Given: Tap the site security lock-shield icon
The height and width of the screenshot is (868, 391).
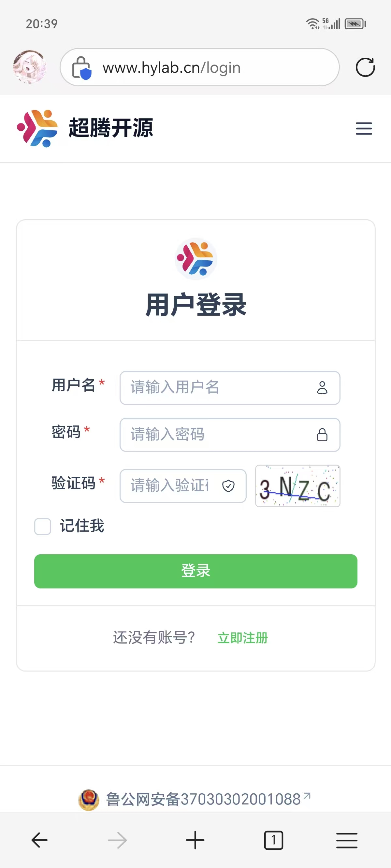Looking at the screenshot, I should [82, 68].
